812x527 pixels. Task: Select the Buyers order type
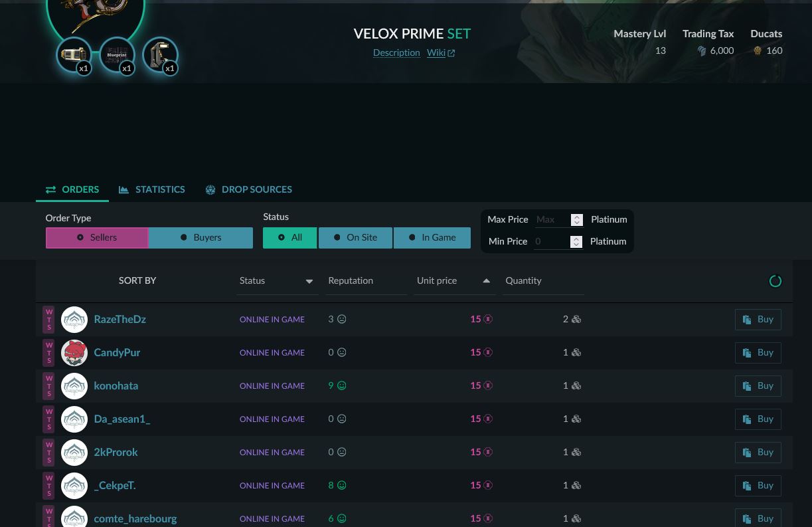pyautogui.click(x=201, y=238)
